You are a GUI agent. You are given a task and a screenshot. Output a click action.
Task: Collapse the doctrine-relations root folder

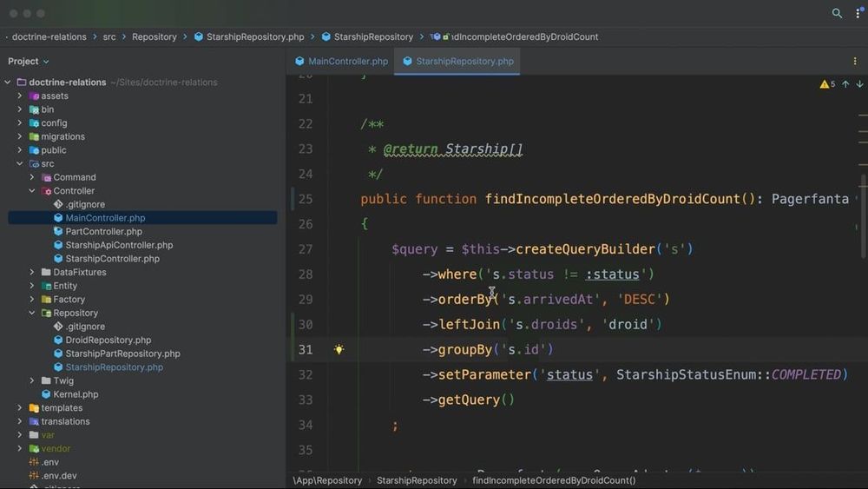click(8, 82)
